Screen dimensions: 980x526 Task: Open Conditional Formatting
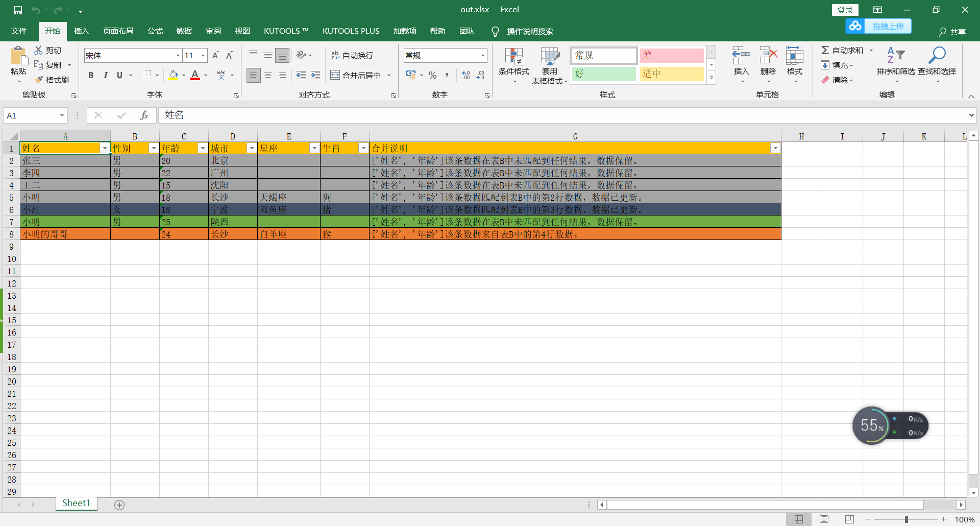point(514,65)
